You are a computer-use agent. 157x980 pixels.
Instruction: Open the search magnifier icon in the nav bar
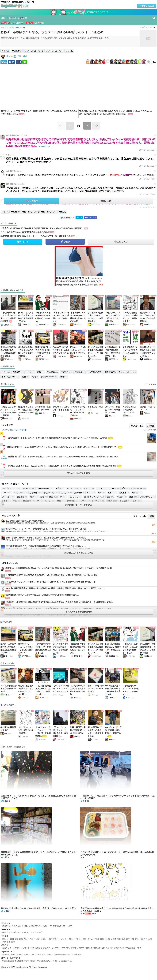[x=154, y=18]
